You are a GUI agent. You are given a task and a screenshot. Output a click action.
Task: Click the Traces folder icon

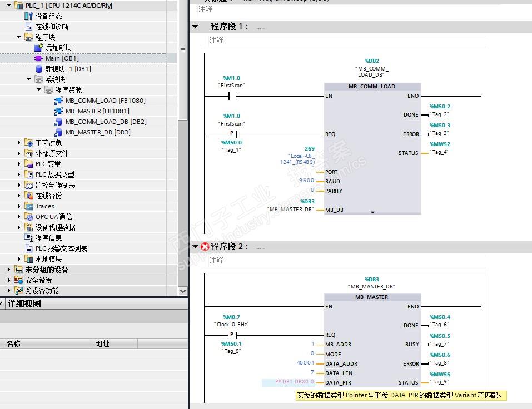28,206
